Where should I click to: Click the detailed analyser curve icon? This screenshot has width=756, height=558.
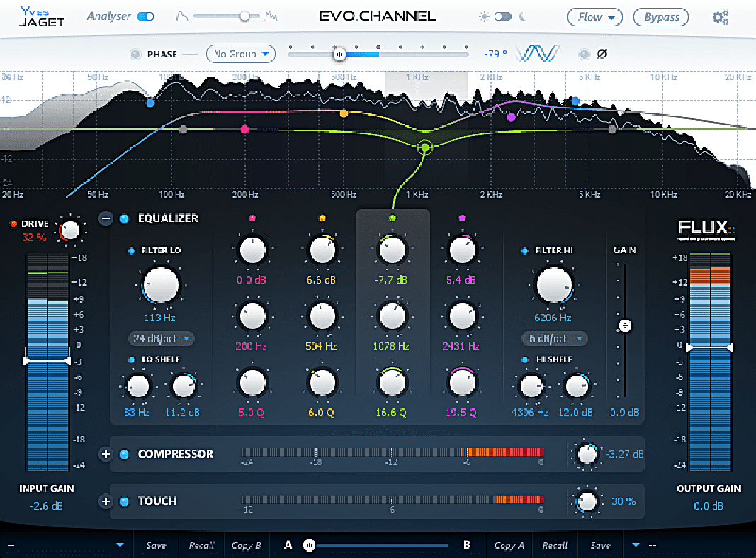271,17
